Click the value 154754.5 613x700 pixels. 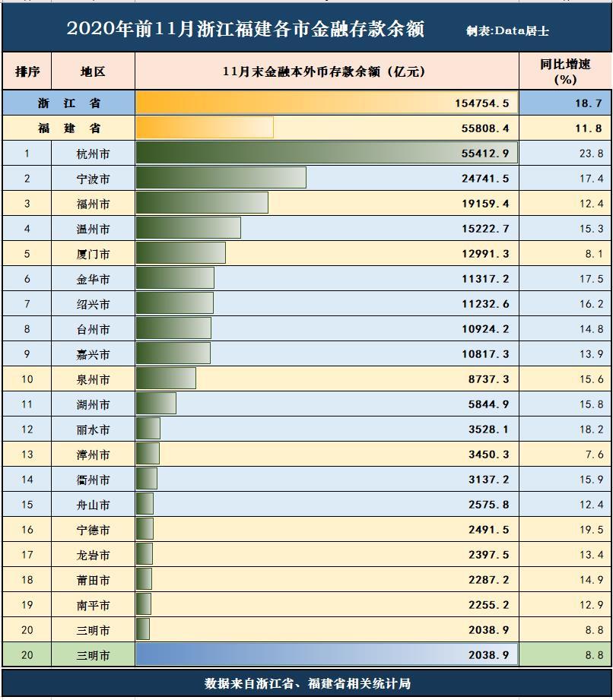point(482,103)
